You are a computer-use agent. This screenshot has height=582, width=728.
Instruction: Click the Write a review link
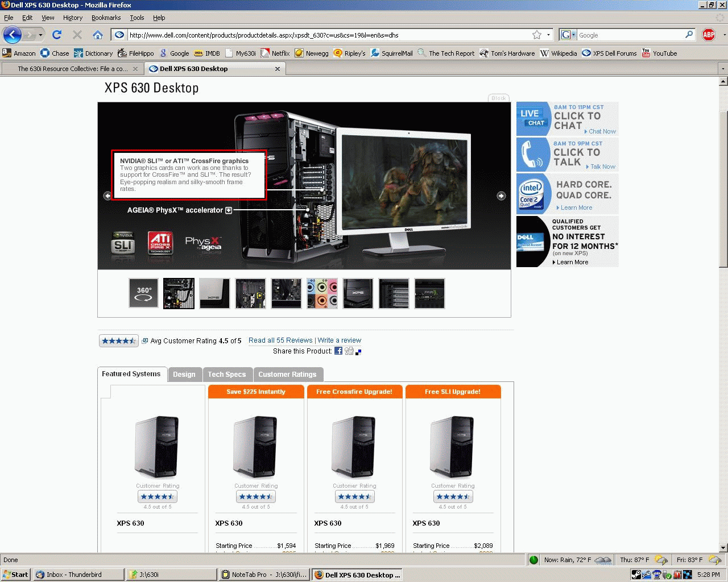coord(340,340)
